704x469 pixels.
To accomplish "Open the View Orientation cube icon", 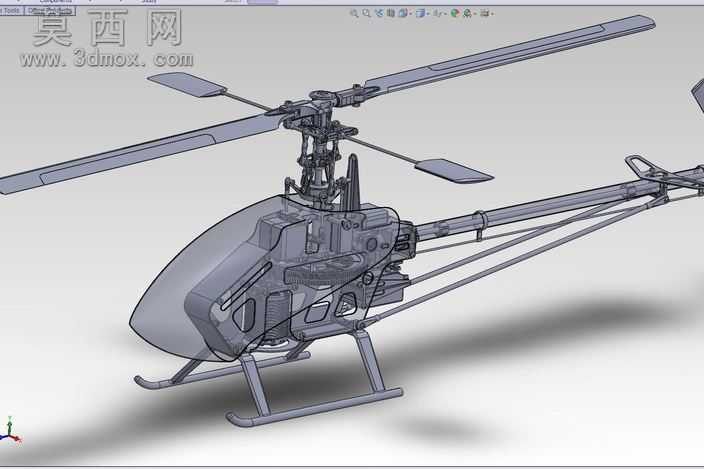I will 403,13.
